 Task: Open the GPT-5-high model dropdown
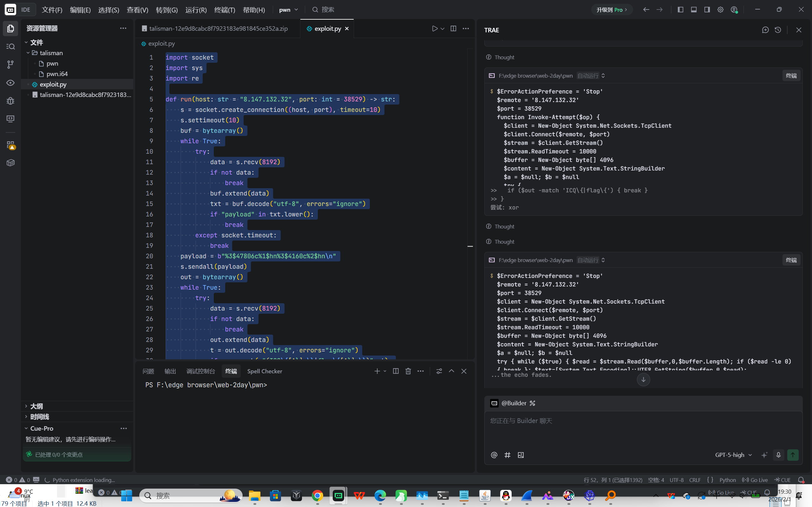click(733, 455)
